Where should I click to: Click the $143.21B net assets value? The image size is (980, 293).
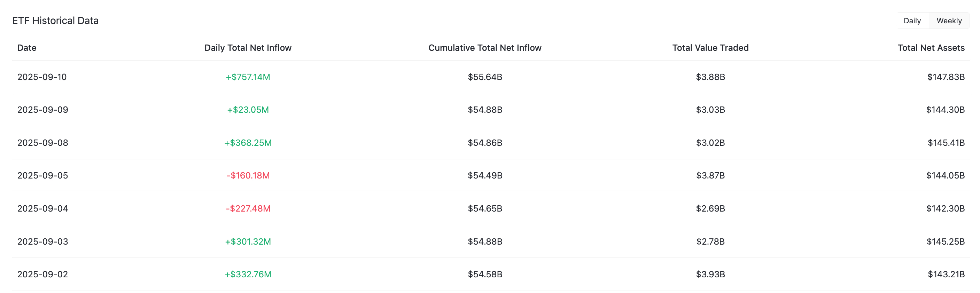pos(946,274)
